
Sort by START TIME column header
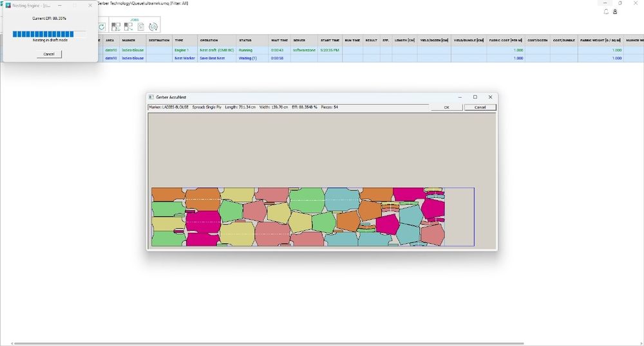tap(330, 40)
